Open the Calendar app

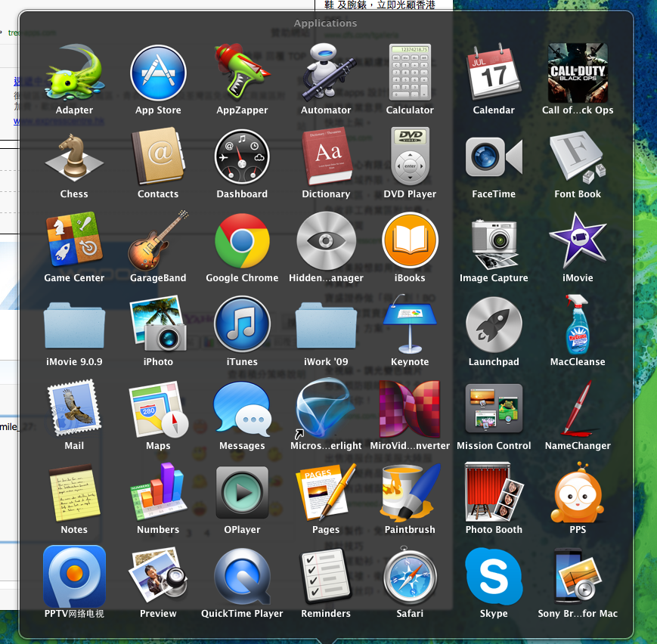point(494,72)
